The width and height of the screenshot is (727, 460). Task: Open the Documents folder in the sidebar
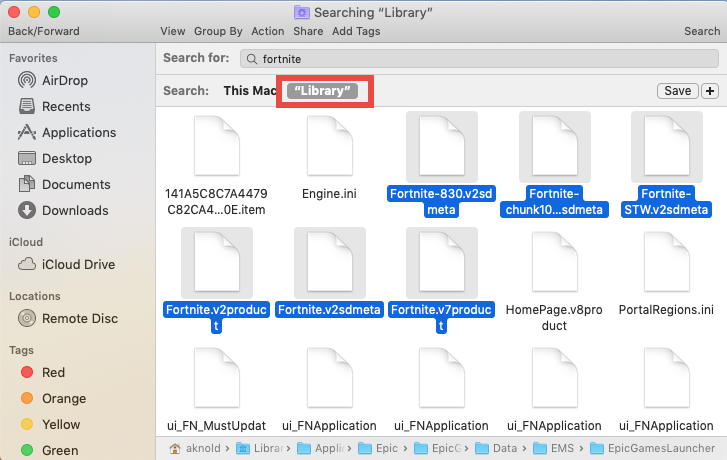(x=64, y=184)
